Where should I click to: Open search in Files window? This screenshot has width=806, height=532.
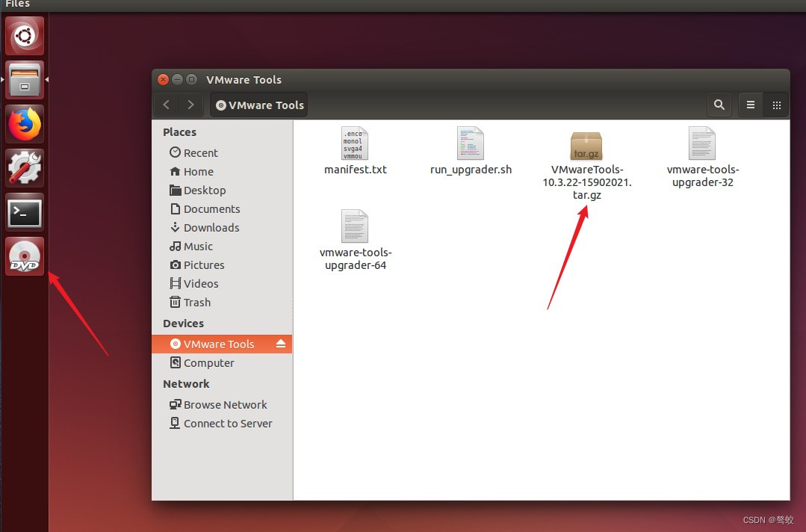click(x=719, y=105)
